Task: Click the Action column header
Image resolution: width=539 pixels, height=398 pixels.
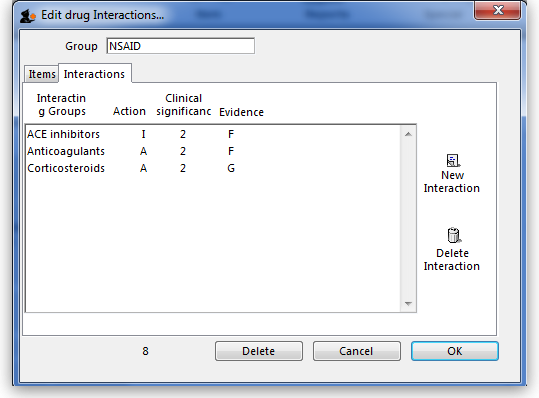Action: [129, 111]
